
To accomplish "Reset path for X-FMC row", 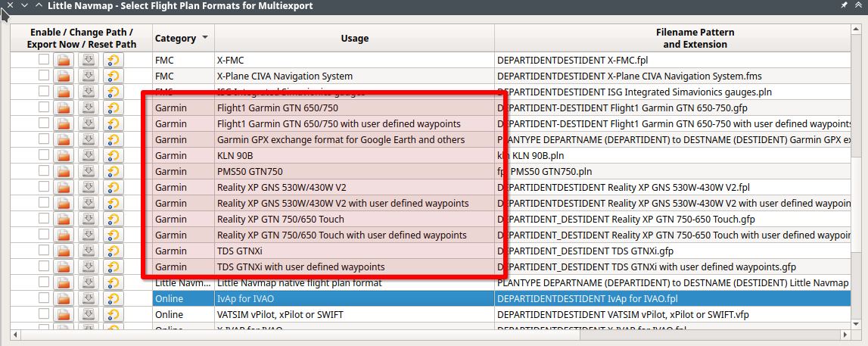I will 113,61.
